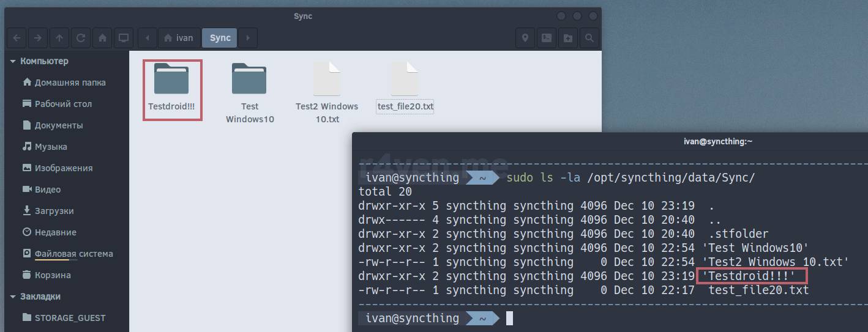Viewport: 868px width, 332px height.
Task: Select the ivan breadcrumb in path bar
Action: tap(179, 38)
